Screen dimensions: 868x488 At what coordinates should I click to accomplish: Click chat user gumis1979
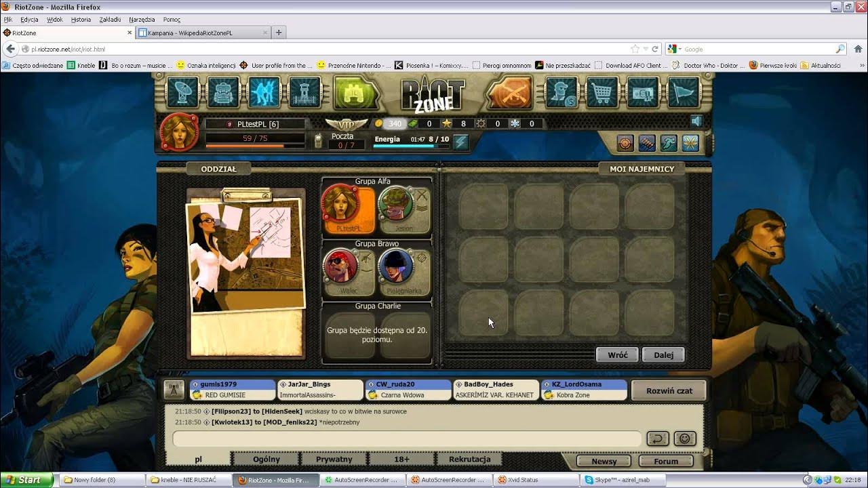click(233, 390)
